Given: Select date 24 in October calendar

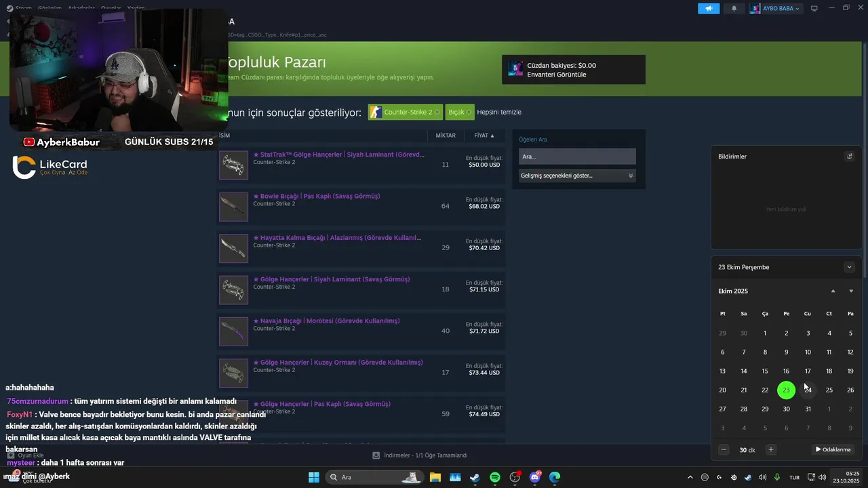Looking at the screenshot, I should (x=808, y=390).
